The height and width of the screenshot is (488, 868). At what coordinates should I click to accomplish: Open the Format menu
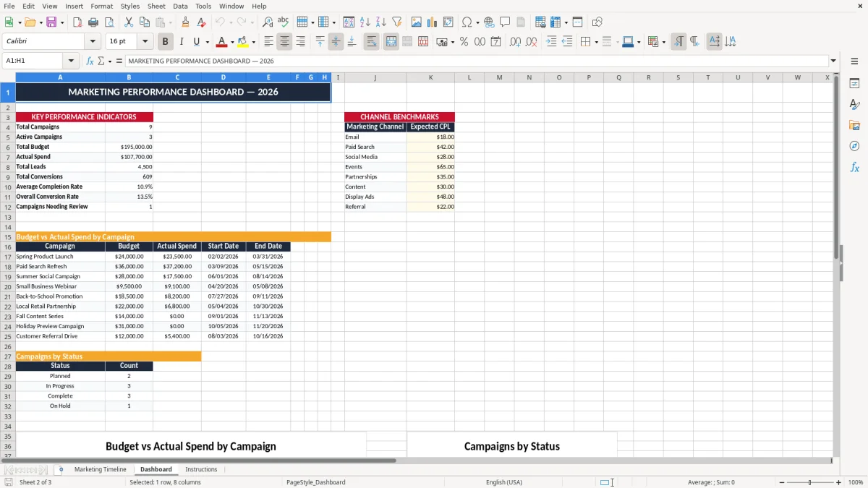click(x=101, y=6)
